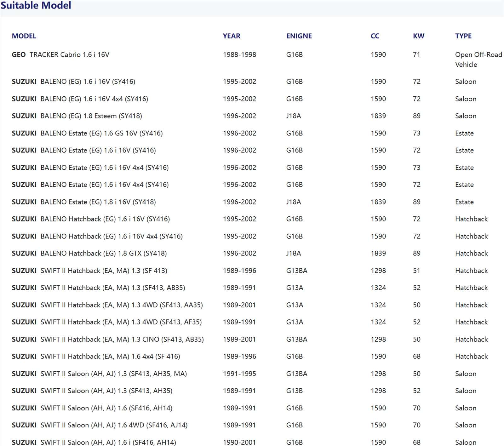Click 'SWIFT II Saloon 1.3 (SF413, AH35, MA)' model

[114, 374]
